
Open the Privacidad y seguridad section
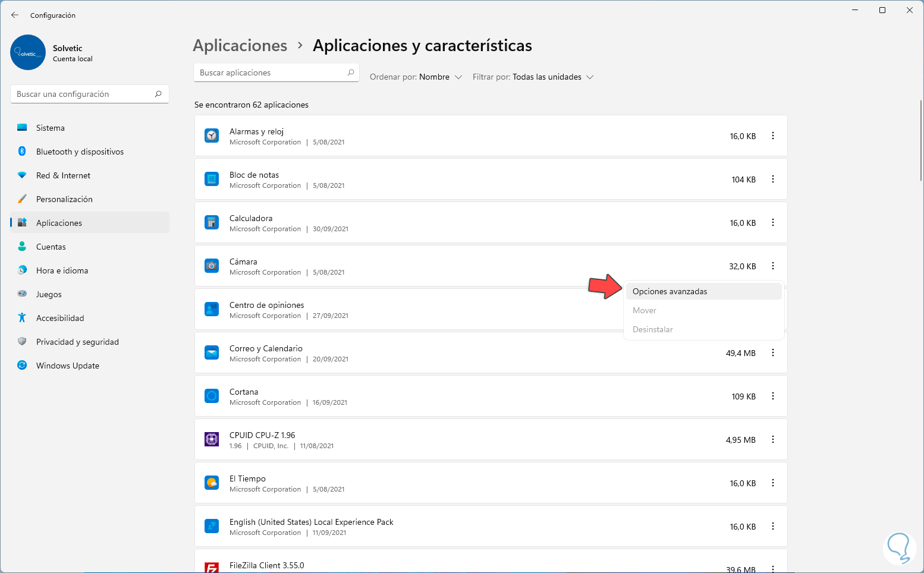[90, 342]
